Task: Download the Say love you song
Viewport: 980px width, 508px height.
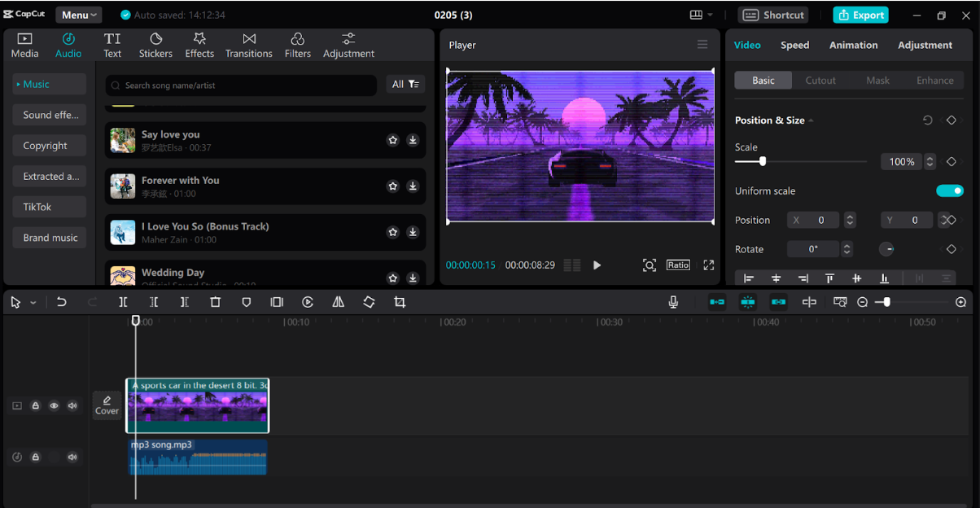Action: click(413, 140)
